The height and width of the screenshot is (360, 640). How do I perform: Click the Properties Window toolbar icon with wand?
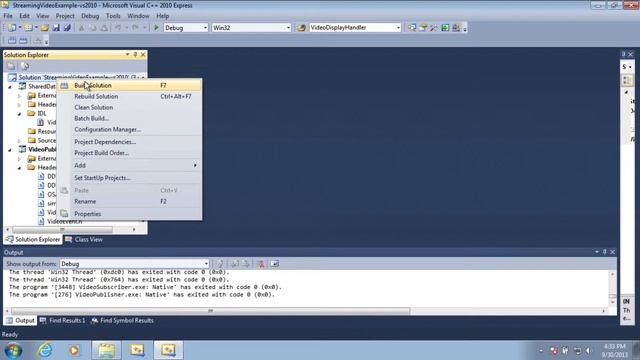click(423, 28)
